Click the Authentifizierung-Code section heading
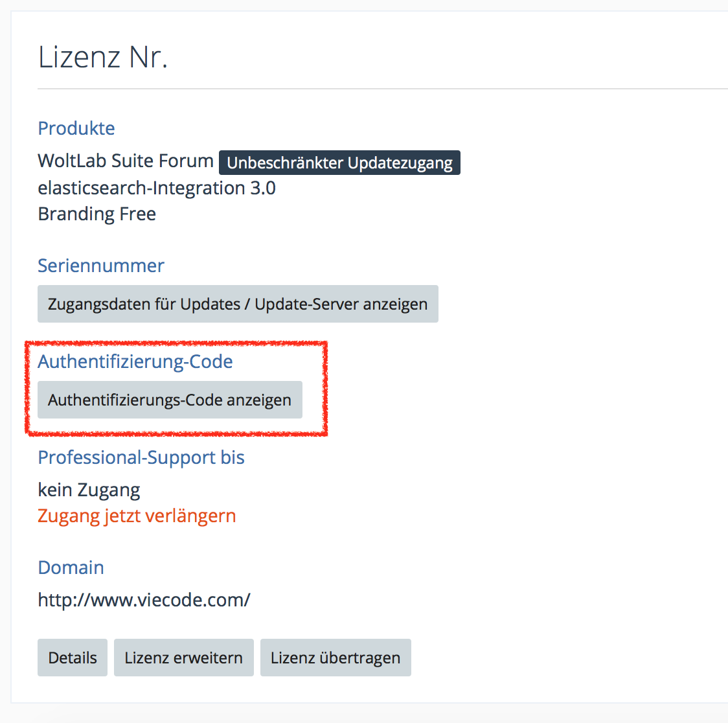The height and width of the screenshot is (723, 728). tap(135, 361)
